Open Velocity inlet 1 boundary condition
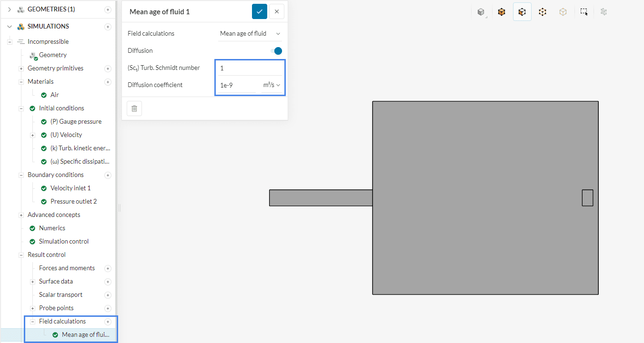Screen dimensions: 644x343 [70, 188]
